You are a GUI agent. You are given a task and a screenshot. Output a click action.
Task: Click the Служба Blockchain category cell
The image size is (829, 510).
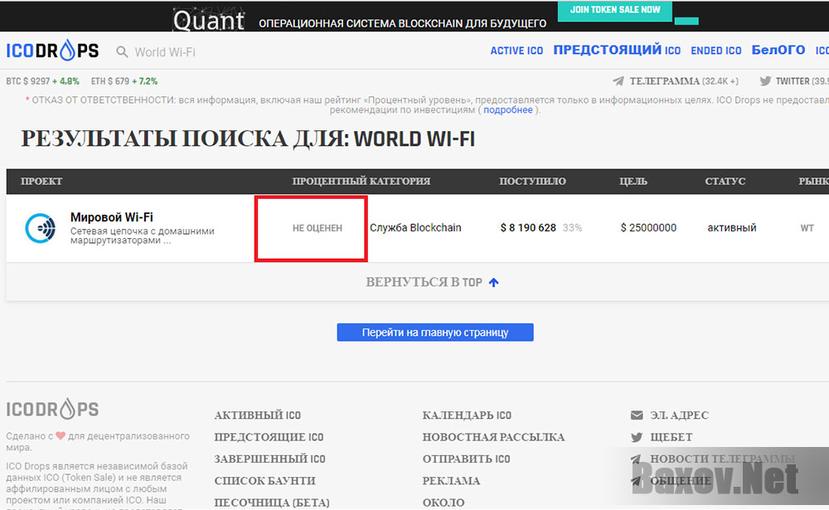coord(416,228)
